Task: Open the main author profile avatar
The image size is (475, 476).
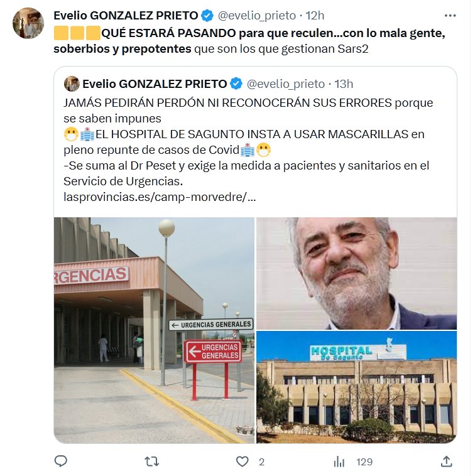Action: click(28, 23)
